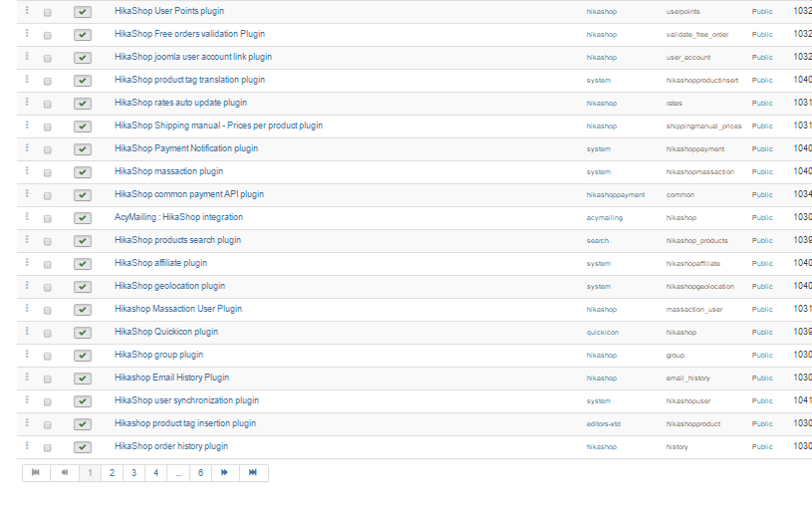Click status icon for AcyMailing : HikaShop integration

point(83,218)
